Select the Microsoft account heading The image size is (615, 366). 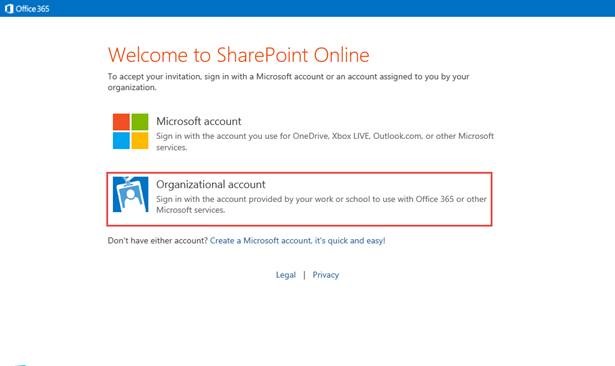coord(198,121)
